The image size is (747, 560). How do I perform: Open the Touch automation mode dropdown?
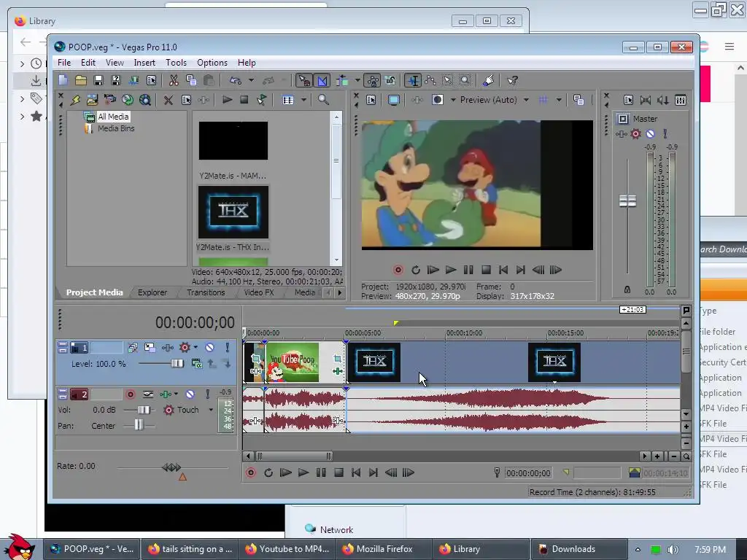click(211, 410)
